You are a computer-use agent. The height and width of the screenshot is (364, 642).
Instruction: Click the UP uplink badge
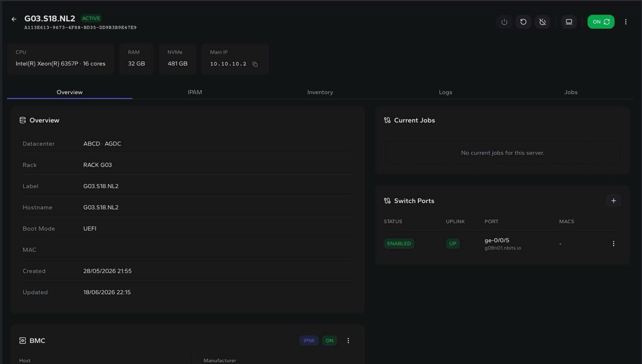(453, 244)
